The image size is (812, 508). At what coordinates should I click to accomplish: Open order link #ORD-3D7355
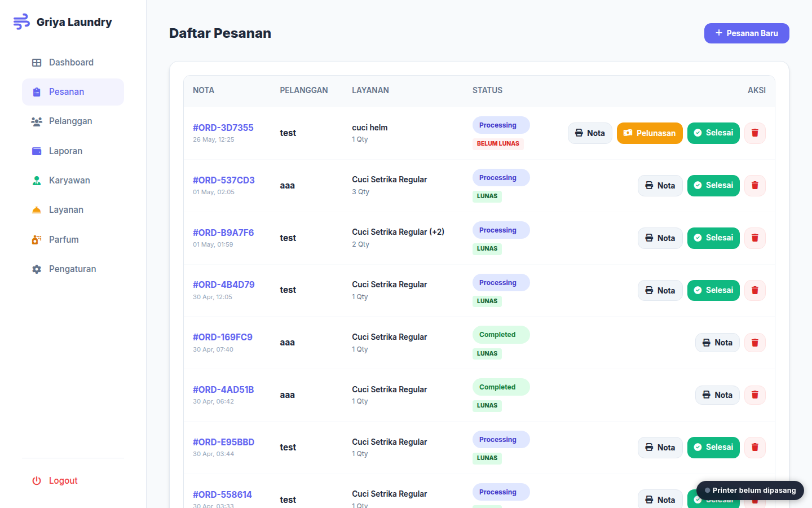[223, 128]
